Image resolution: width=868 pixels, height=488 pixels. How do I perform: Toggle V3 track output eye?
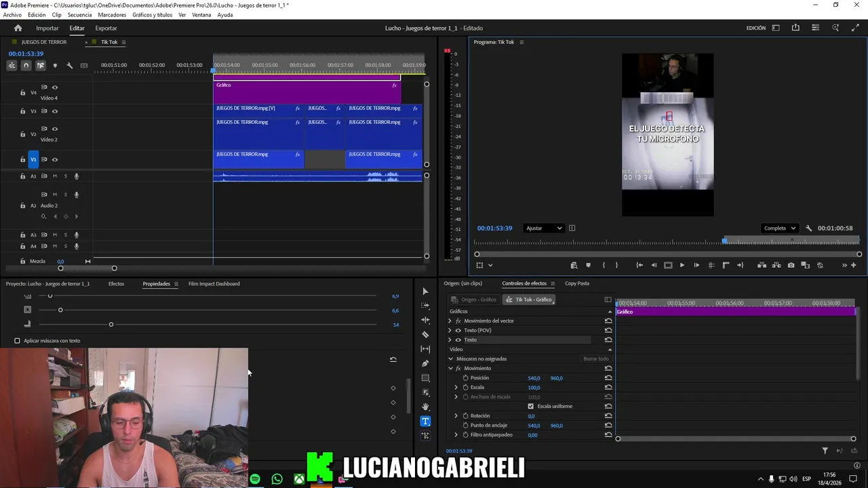coord(55,111)
